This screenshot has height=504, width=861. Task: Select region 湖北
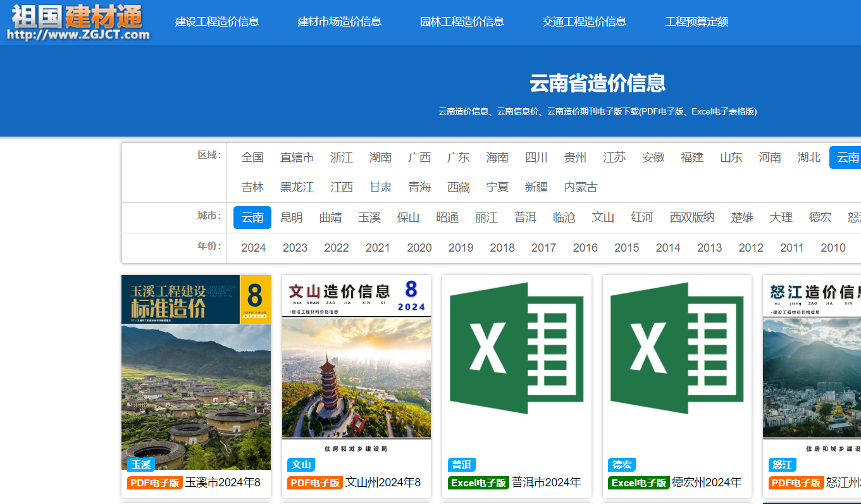coord(809,157)
